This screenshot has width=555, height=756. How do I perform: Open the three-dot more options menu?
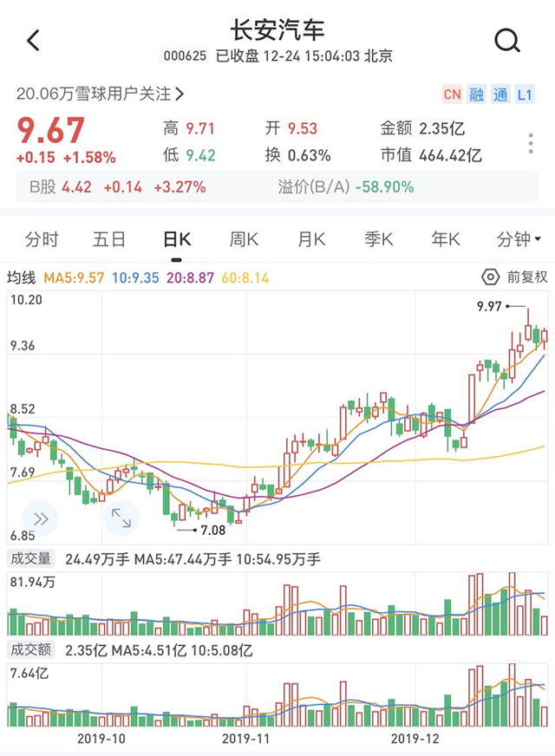(x=531, y=143)
